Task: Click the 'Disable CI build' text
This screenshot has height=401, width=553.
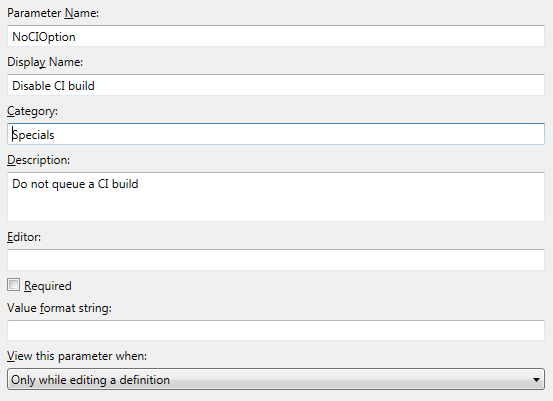Action: click(53, 86)
